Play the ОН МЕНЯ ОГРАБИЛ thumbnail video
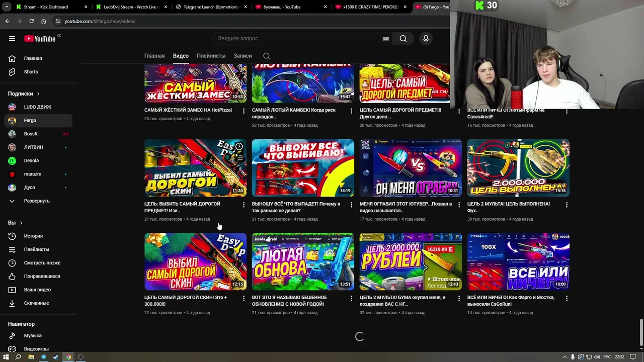Image resolution: width=644 pixels, height=362 pixels. [411, 168]
